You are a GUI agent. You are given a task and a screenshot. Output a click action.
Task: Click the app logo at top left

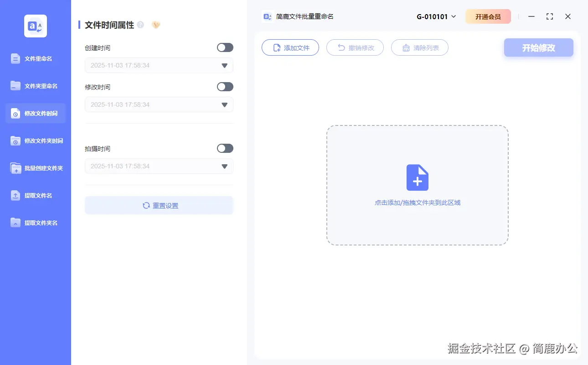35,26
